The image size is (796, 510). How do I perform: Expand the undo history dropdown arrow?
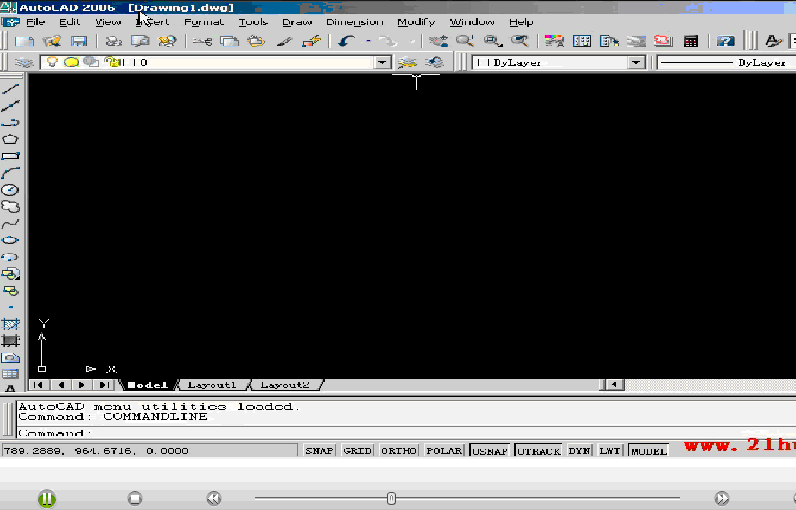coord(369,42)
